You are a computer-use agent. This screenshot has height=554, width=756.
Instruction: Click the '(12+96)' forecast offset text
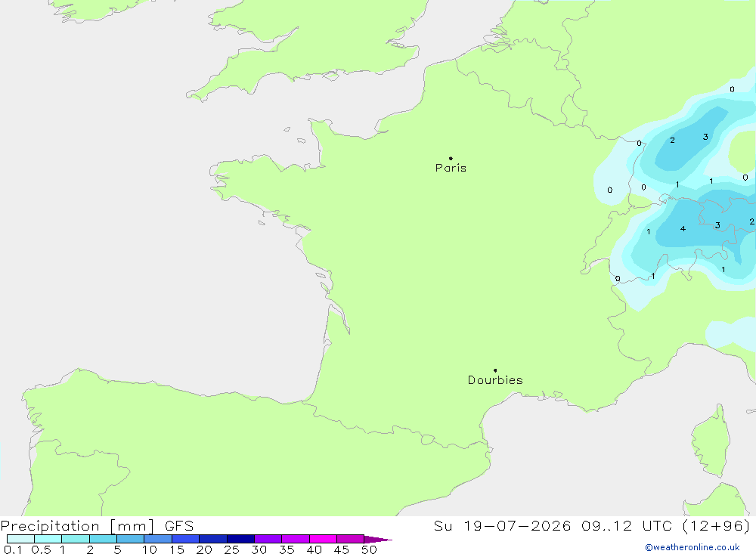(717, 525)
